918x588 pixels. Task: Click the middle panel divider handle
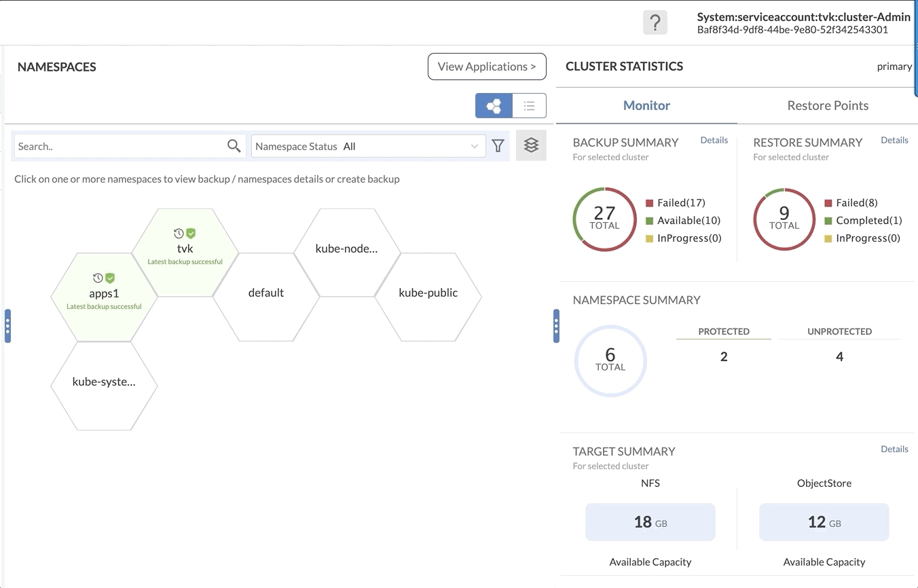point(556,326)
